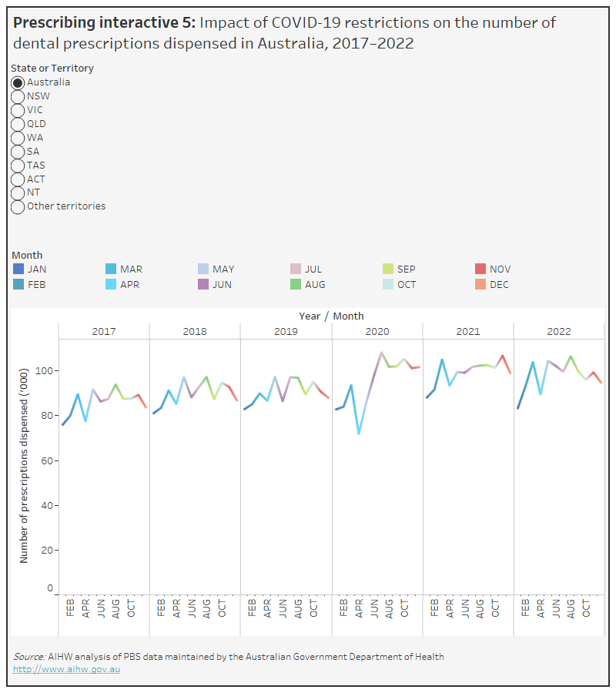This screenshot has width=616, height=693.
Task: Choose the NT radio button
Action: pyautogui.click(x=18, y=193)
